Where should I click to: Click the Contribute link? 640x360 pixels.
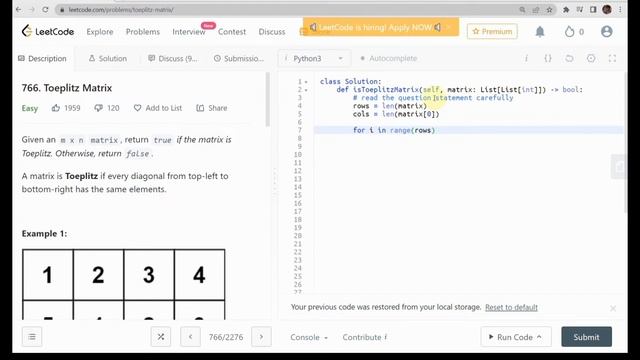364,337
